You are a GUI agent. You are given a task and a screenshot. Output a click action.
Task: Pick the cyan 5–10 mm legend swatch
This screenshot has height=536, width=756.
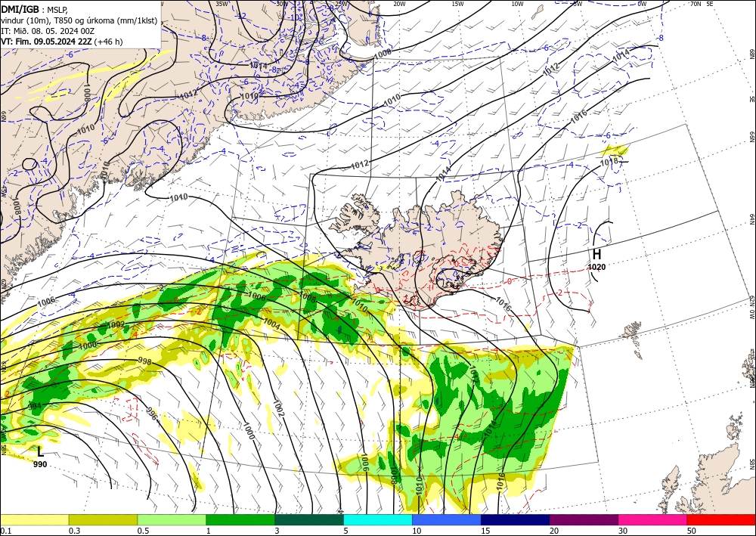pyautogui.click(x=378, y=519)
